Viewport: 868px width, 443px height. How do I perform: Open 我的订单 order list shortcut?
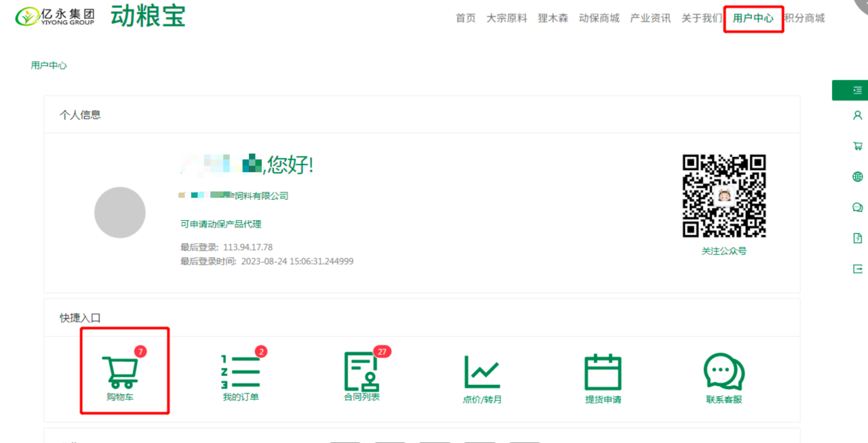(241, 373)
